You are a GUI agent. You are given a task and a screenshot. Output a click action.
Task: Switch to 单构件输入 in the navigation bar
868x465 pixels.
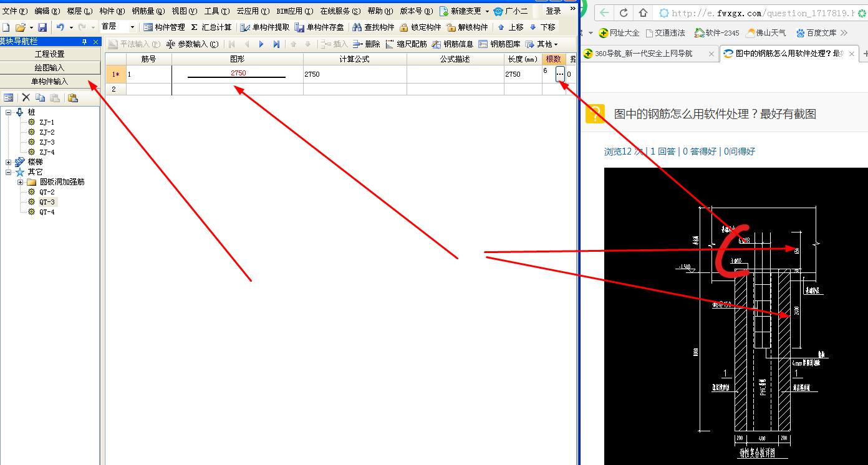pos(50,82)
